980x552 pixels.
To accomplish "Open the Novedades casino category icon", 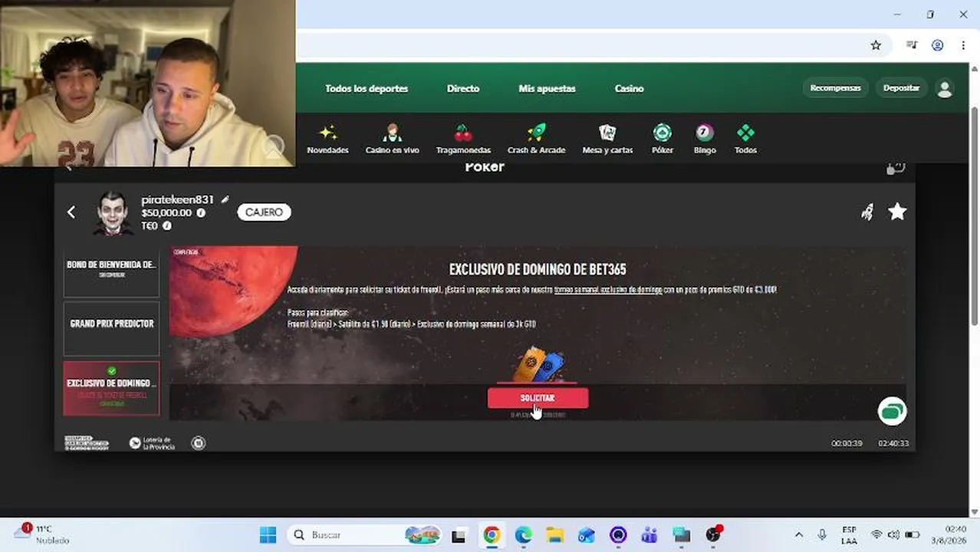I will (327, 133).
